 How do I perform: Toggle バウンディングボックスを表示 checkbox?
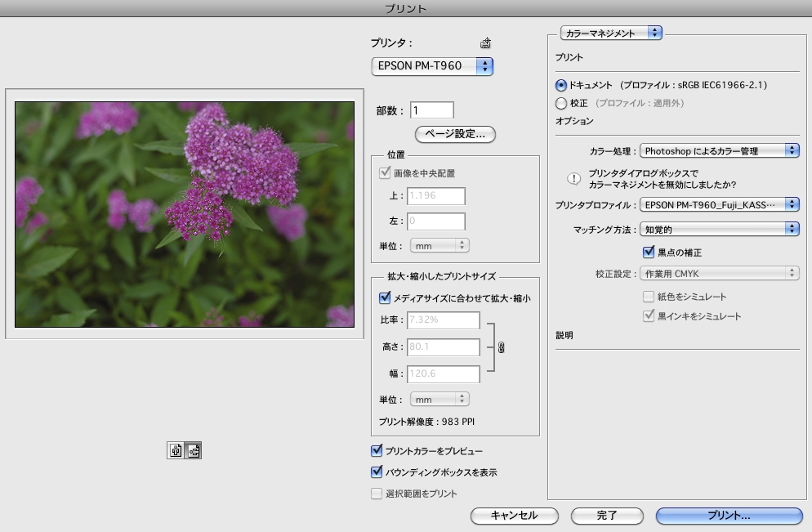tap(377, 472)
